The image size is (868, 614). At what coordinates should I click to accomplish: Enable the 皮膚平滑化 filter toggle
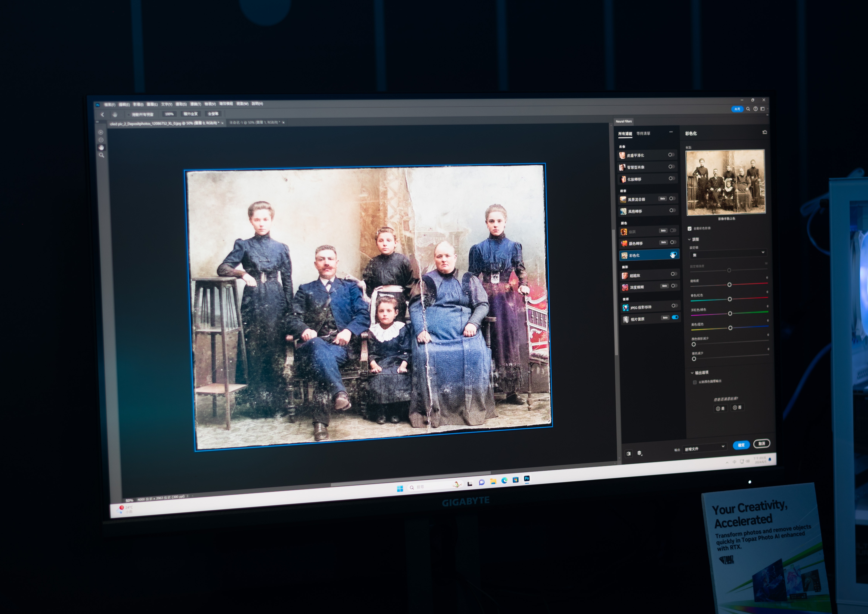[x=671, y=155]
